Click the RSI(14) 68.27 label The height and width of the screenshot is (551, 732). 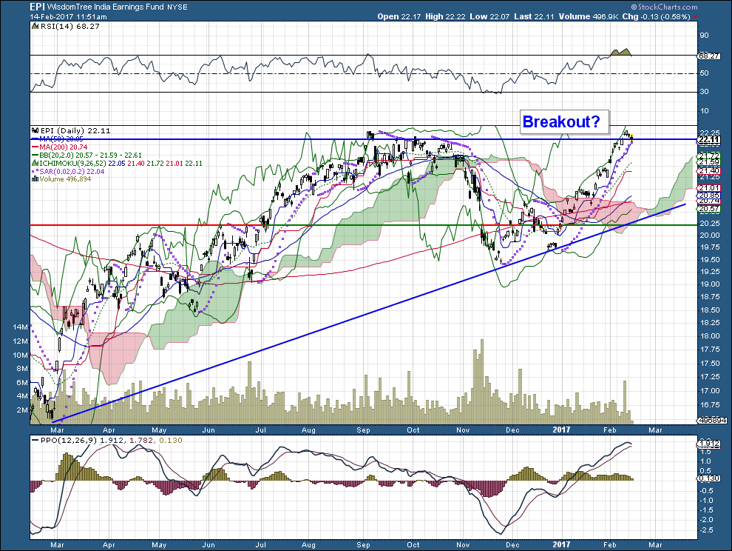pyautogui.click(x=70, y=27)
